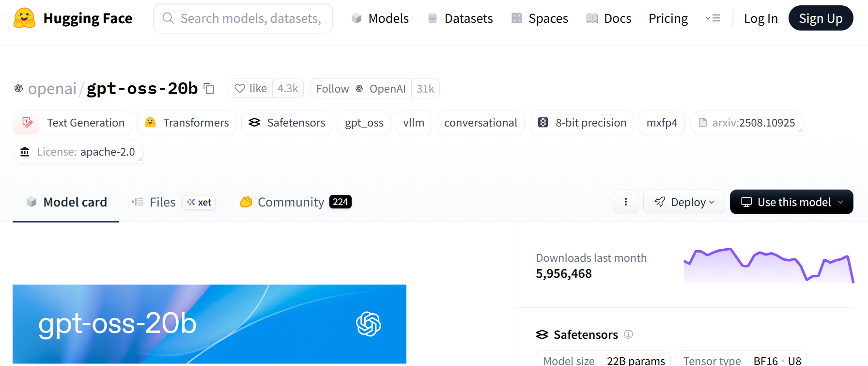Open the more-navigation hamburger menu
Viewport: 868px width, 366px height.
[x=713, y=18]
